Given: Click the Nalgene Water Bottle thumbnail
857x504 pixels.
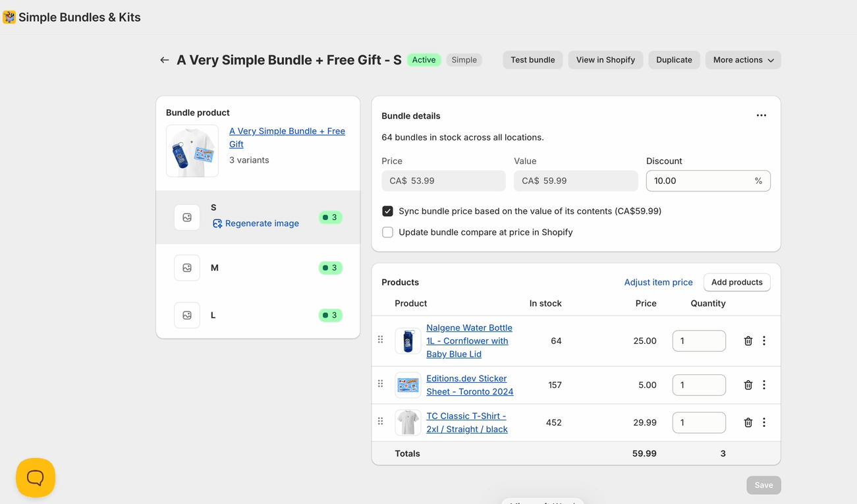Looking at the screenshot, I should [408, 341].
